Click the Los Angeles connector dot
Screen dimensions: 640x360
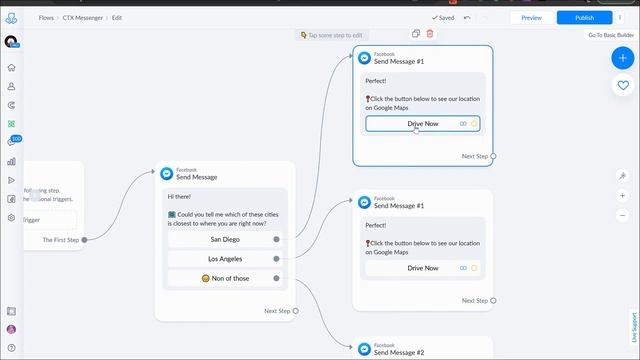[x=276, y=259]
